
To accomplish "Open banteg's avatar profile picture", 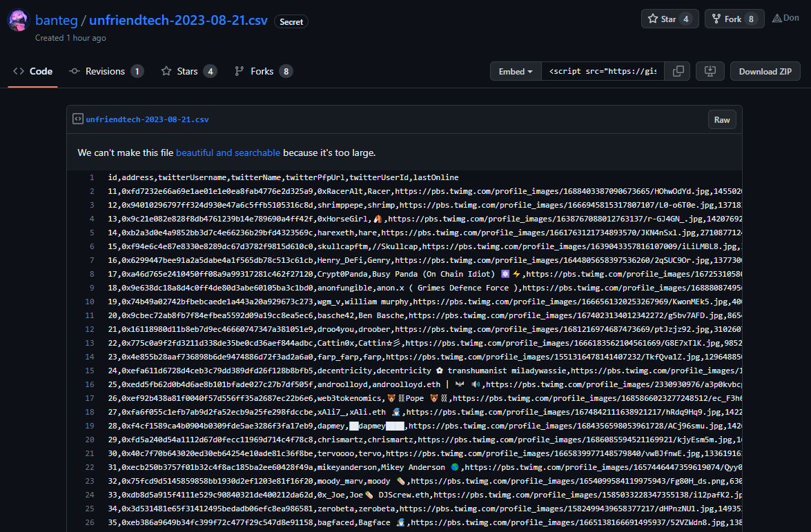I will 18,21.
